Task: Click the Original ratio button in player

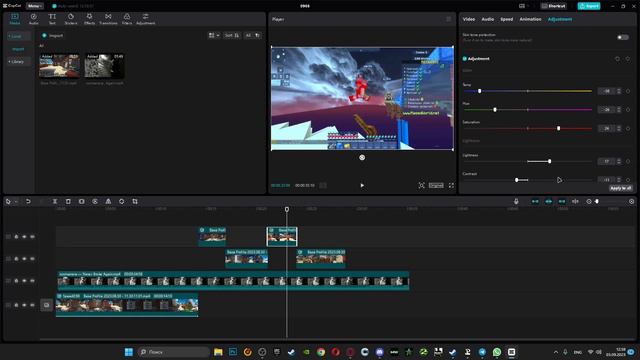Action: 436,185
